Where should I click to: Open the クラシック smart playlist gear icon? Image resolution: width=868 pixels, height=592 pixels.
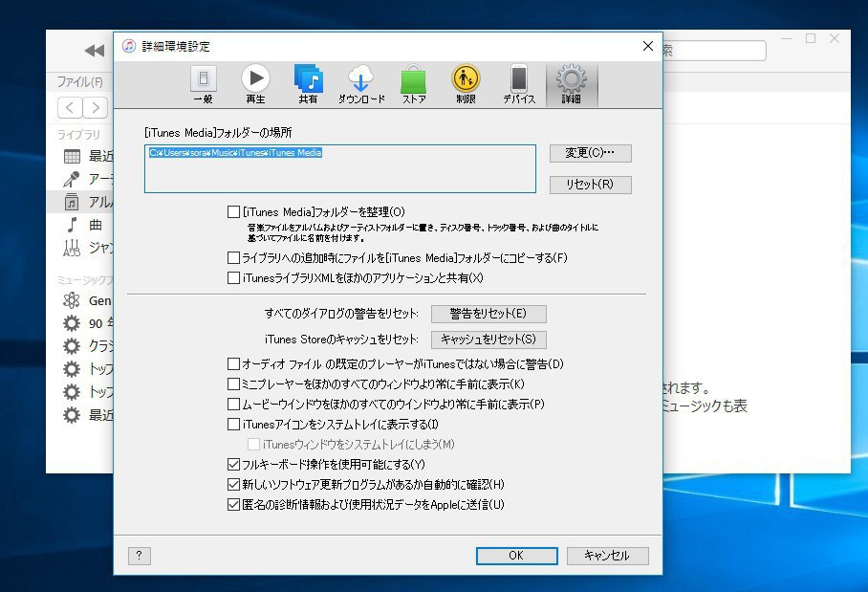(72, 346)
